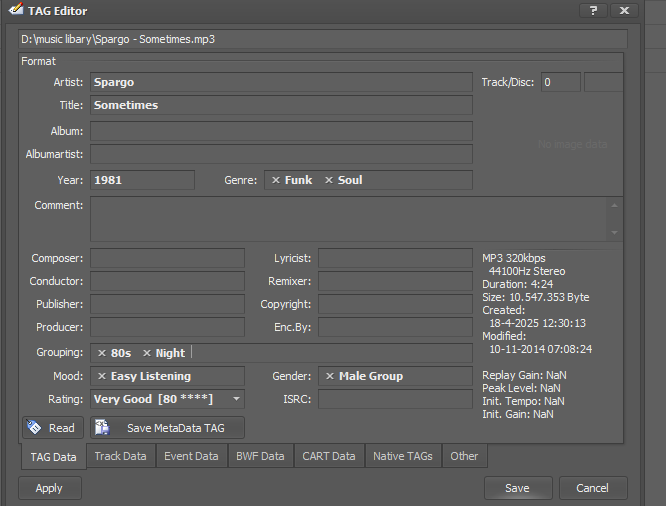The image size is (666, 506).
Task: Remove the Male Group gender tag
Action: pos(330,377)
